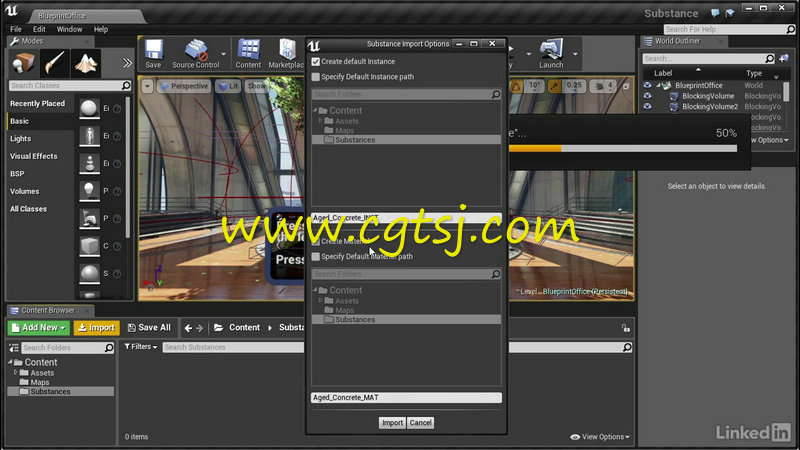Image resolution: width=800 pixels, height=450 pixels.
Task: Click Import in Substance Import Options
Action: (392, 422)
